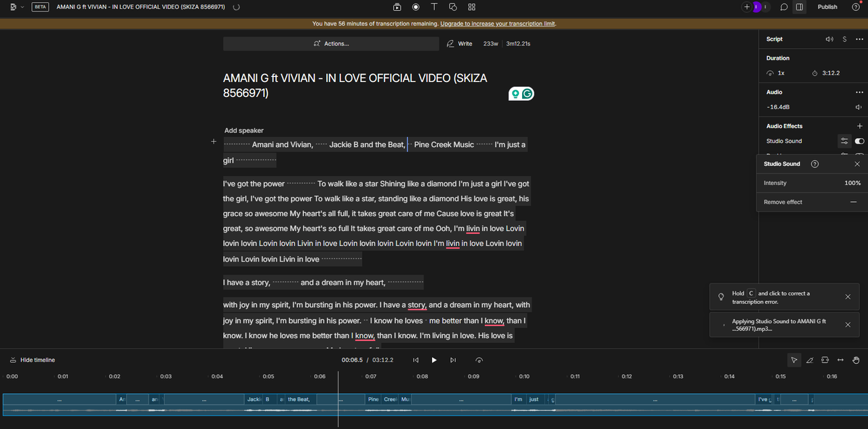868x429 pixels.
Task: Dismiss the Applying Studio Sound notification
Action: (848, 325)
